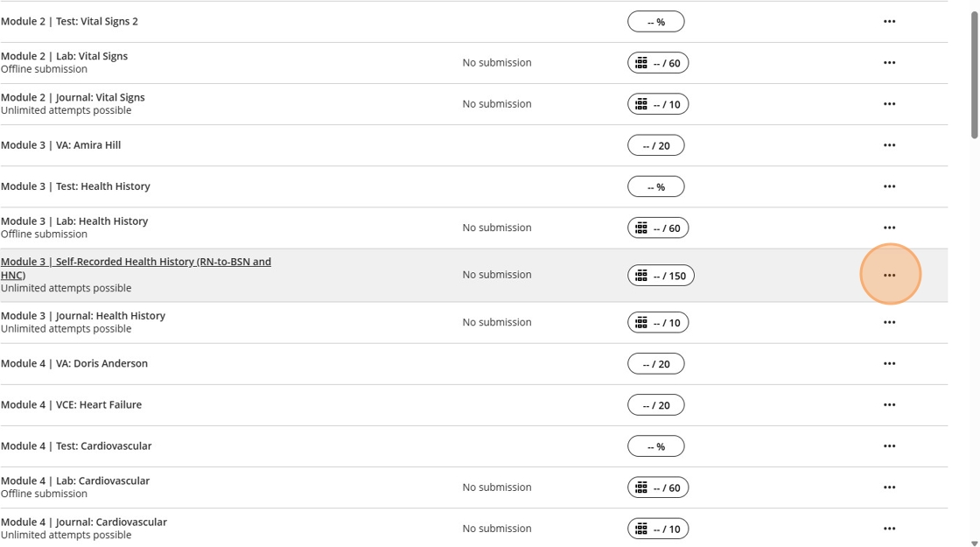
Task: Open Module 3 Self-Recorded Health History link
Action: click(x=136, y=262)
